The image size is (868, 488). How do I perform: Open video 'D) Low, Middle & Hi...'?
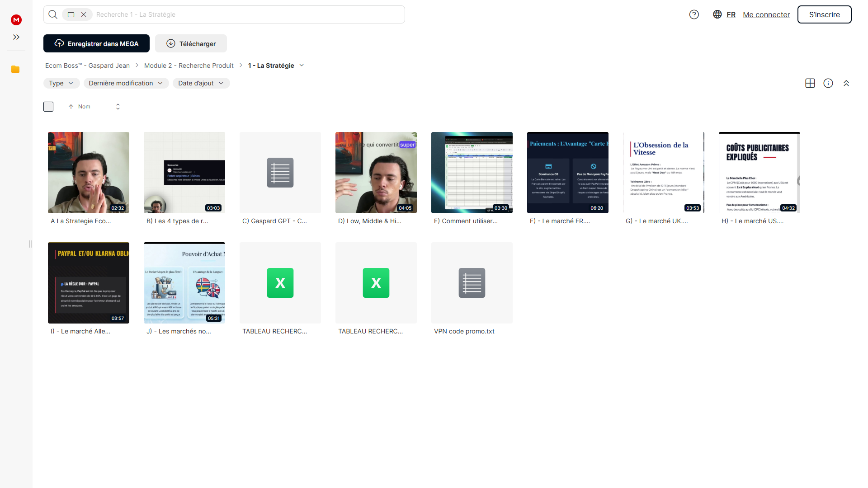(376, 173)
